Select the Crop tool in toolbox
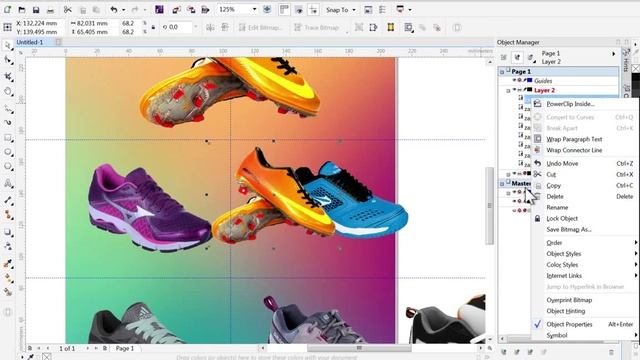 (x=8, y=76)
